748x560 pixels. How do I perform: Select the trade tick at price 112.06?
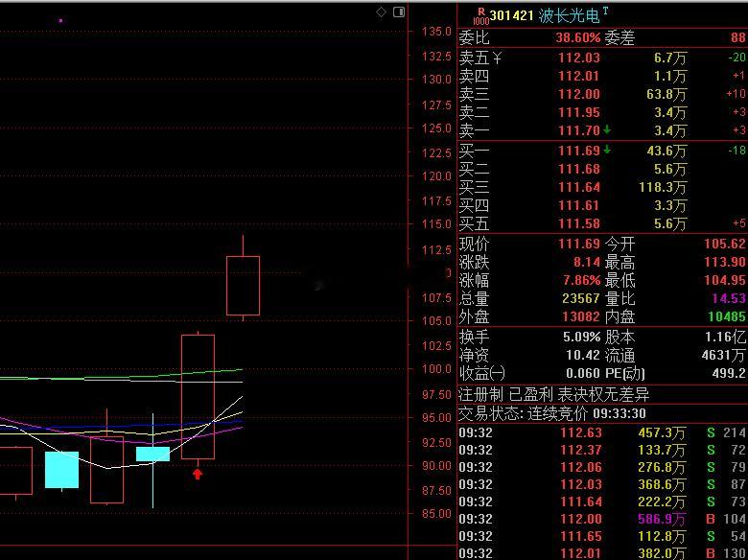coord(602,467)
